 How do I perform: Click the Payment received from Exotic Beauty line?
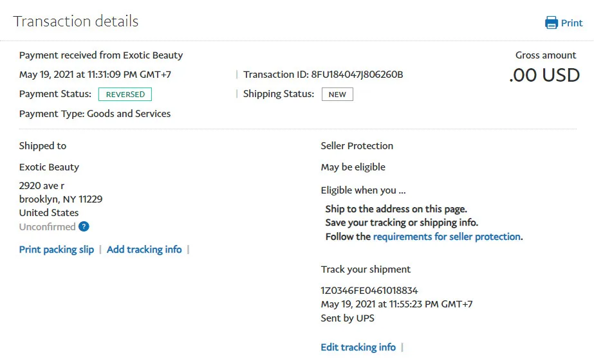click(x=101, y=55)
